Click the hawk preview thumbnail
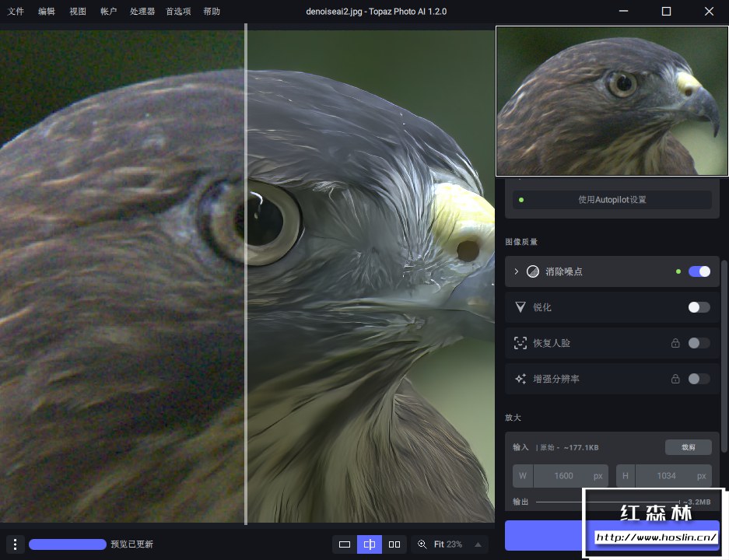The height and width of the screenshot is (560, 729). [612, 101]
